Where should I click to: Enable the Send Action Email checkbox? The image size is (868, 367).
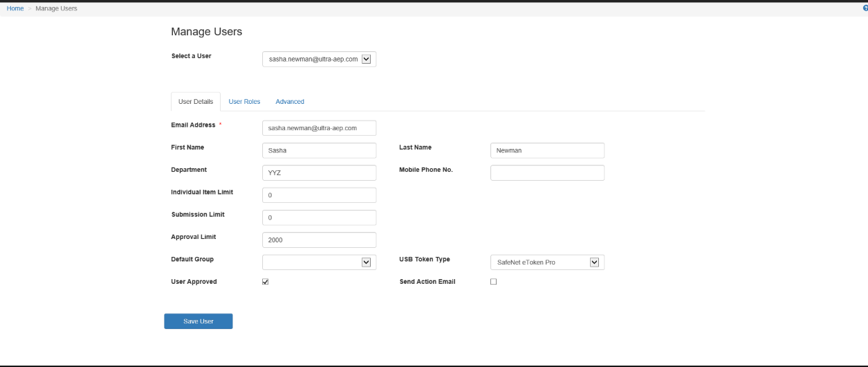point(493,282)
